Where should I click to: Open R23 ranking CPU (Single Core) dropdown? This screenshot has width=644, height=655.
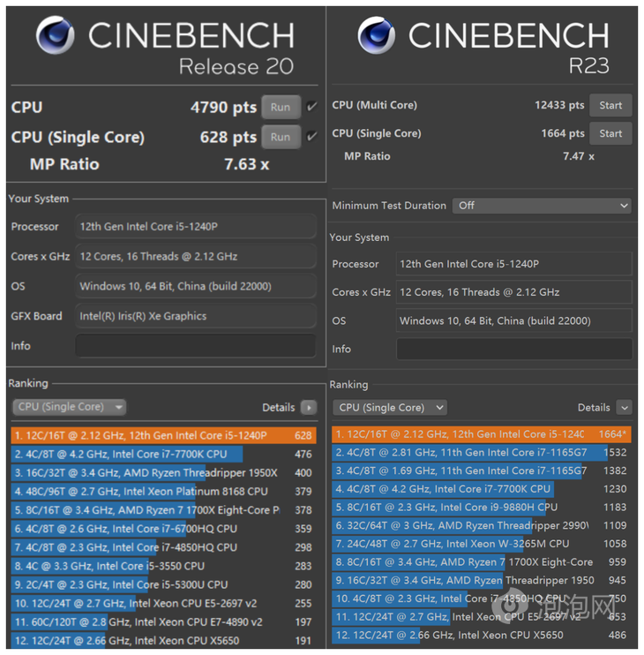pos(392,408)
